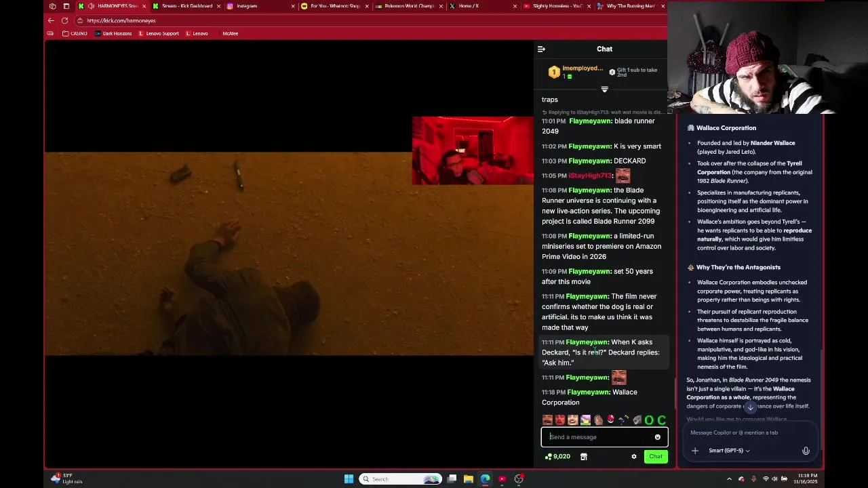Screen dimensions: 868x488
Task: Open Edge tab actions menu icon
Action: coord(66,6)
